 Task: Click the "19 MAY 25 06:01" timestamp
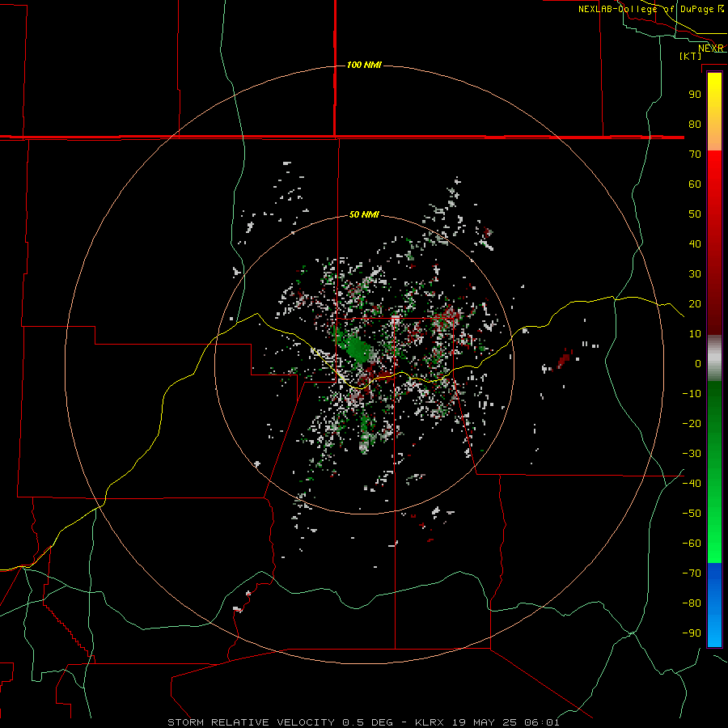click(506, 722)
